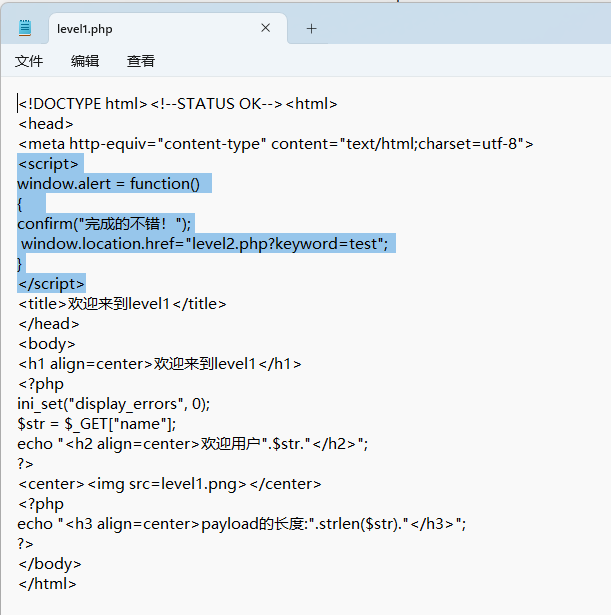
Task: Click the <center><img src=level1.png> line
Action: pos(170,484)
